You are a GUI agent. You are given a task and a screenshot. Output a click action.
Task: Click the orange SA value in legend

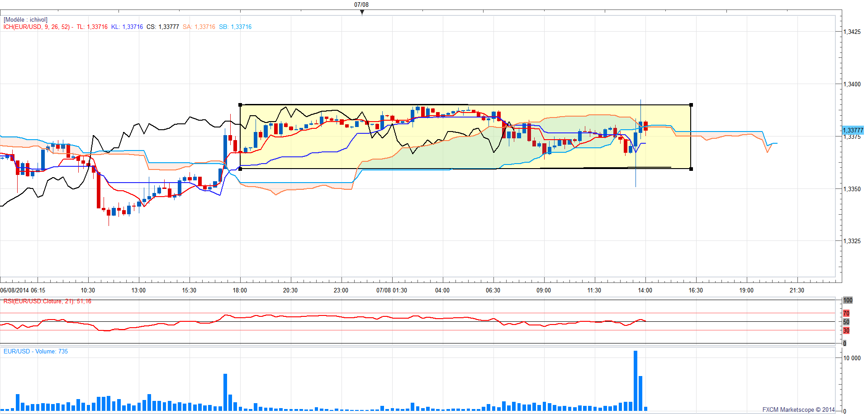pyautogui.click(x=199, y=27)
